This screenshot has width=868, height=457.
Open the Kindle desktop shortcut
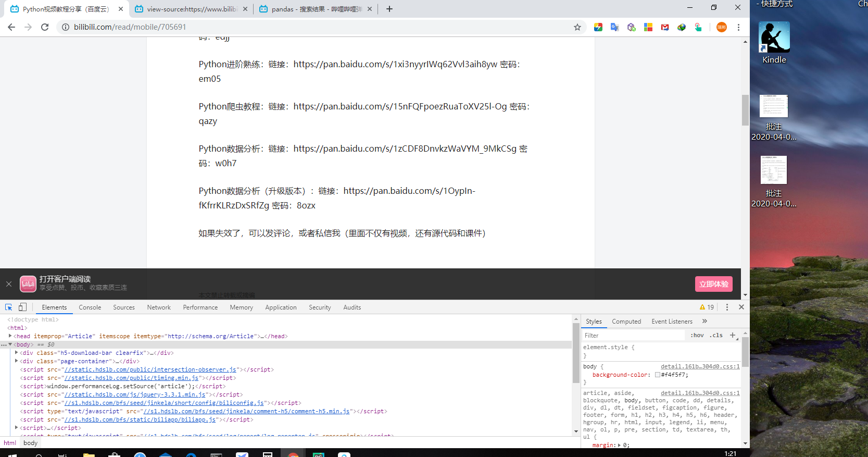tap(774, 43)
